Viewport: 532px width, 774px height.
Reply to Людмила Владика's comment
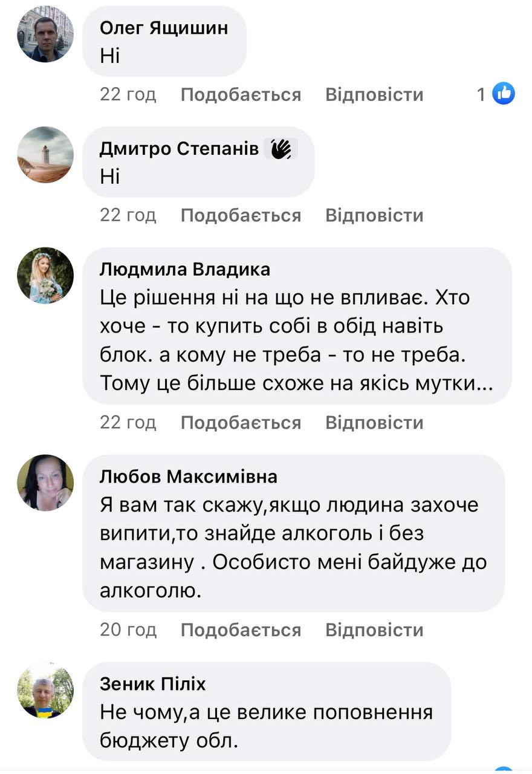tap(374, 422)
